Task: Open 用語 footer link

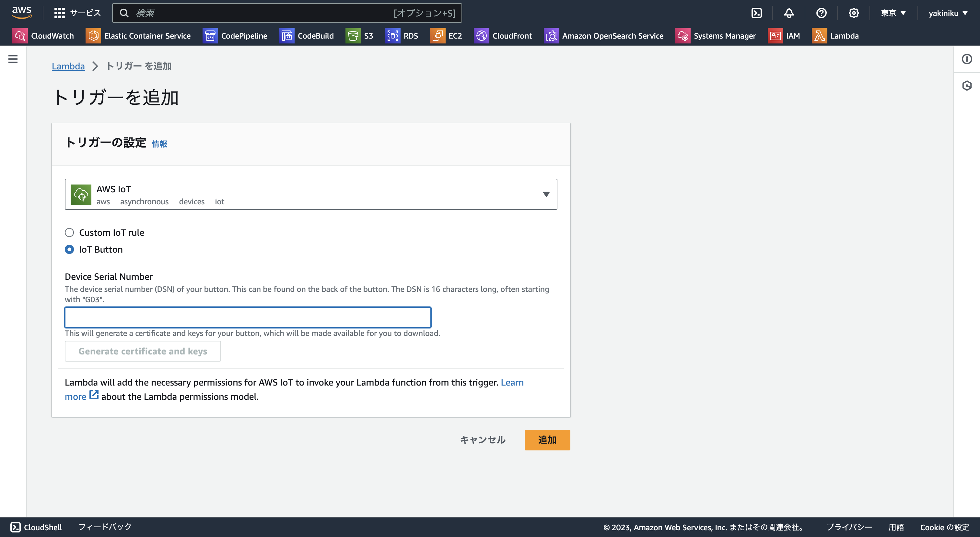Action: pyautogui.click(x=896, y=527)
